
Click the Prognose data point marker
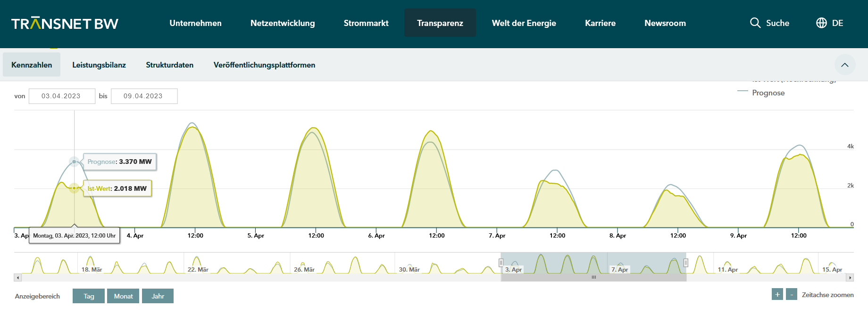coord(74,162)
